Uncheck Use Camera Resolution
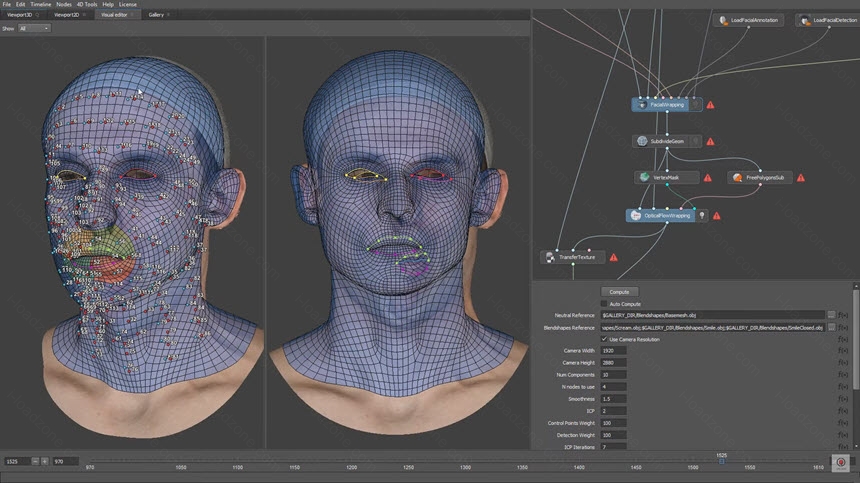 (604, 339)
